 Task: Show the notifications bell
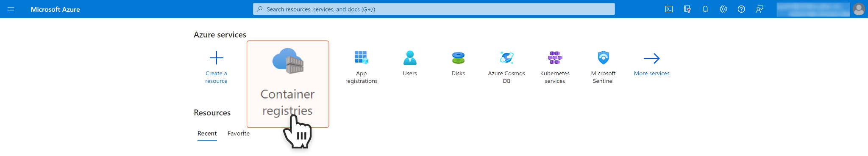[x=705, y=9]
